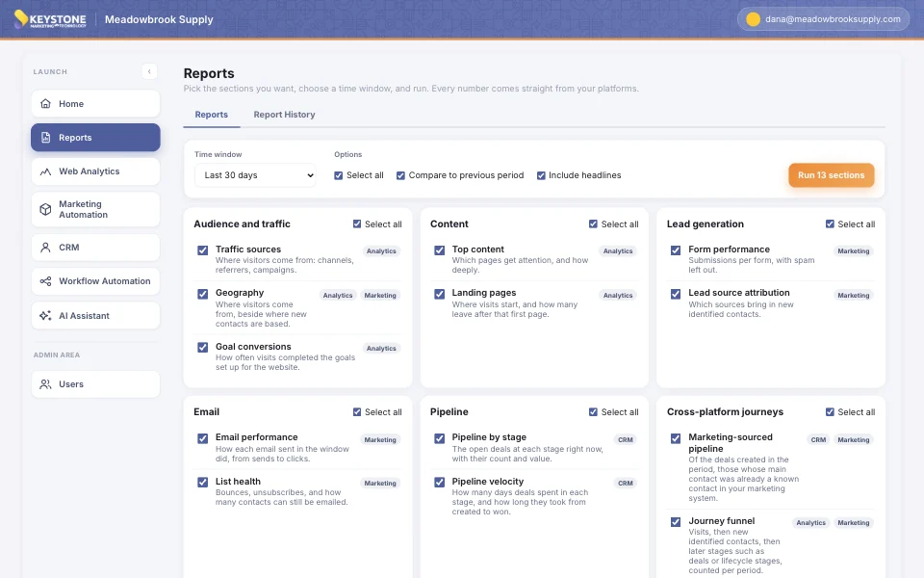This screenshot has height=578, width=924.
Task: Collapse the sidebar with the chevron button
Action: coord(149,71)
